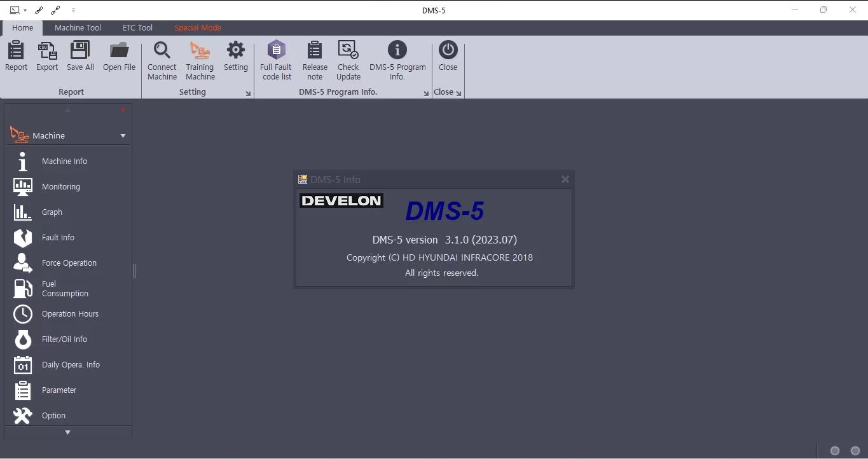868x459 pixels.
Task: Click sidebar scroll down arrow
Action: (x=68, y=432)
